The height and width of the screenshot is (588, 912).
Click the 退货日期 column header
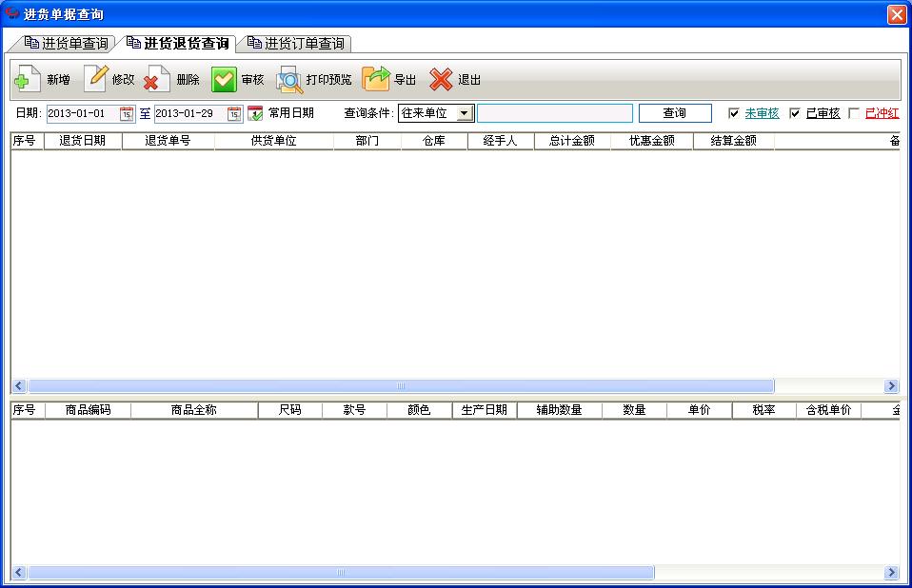pos(83,141)
